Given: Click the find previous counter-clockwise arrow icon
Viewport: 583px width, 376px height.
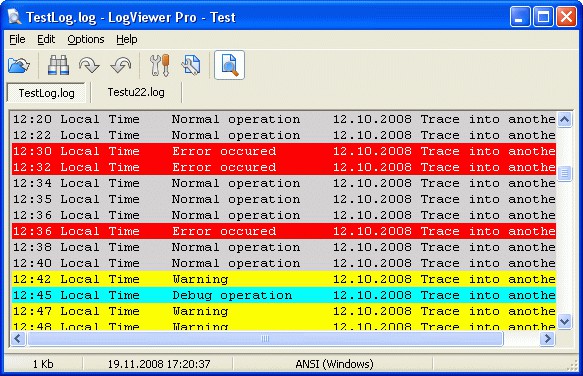Looking at the screenshot, I should point(121,65).
